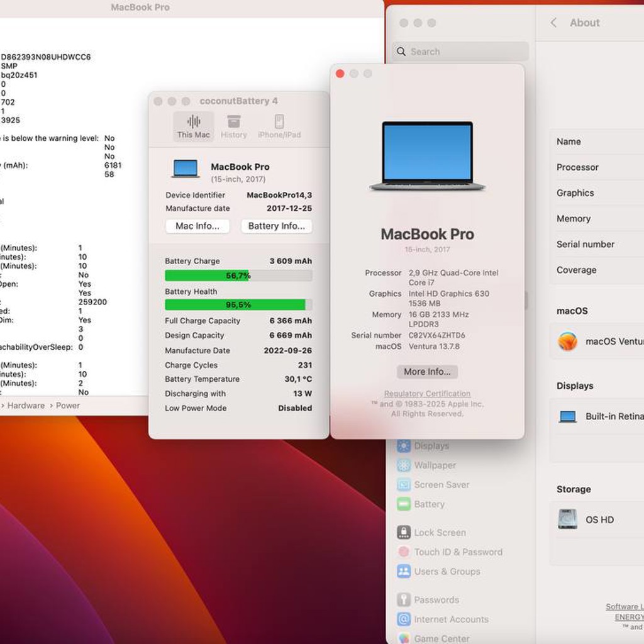The image size is (644, 644).
Task: Click the Battery Info... button
Action: (277, 226)
